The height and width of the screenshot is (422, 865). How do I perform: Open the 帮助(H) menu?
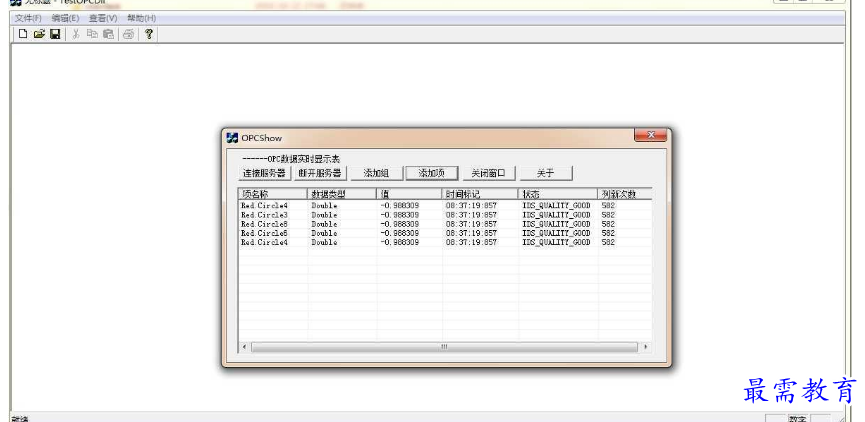coord(141,18)
